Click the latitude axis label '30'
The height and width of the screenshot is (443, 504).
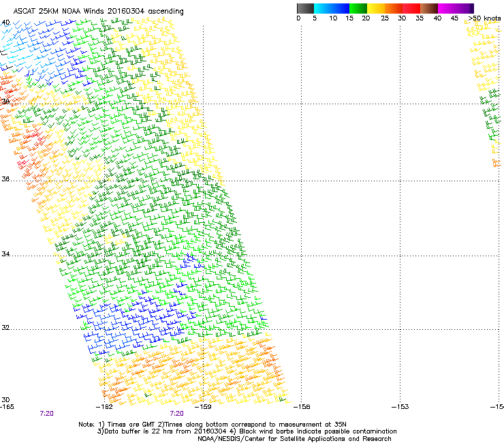pyautogui.click(x=5, y=400)
